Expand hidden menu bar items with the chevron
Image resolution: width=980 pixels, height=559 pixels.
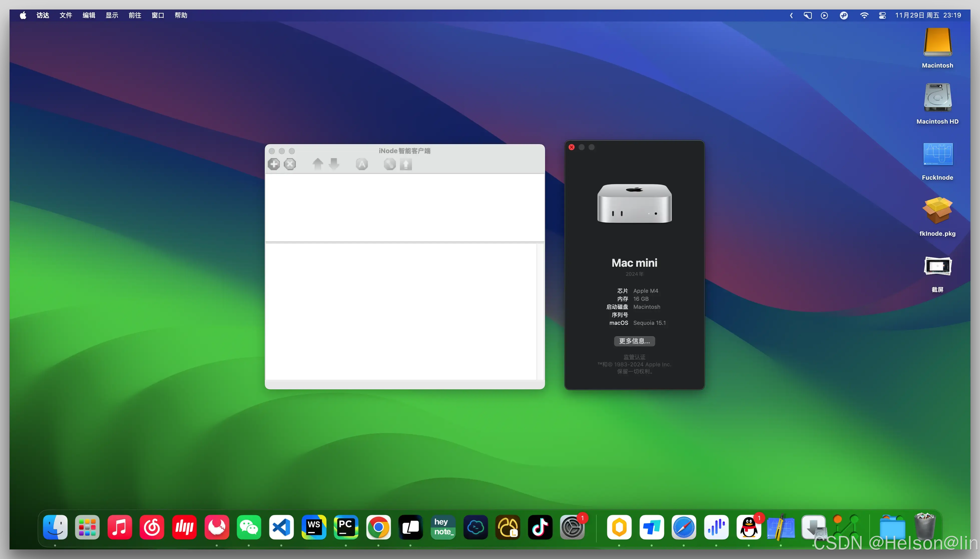click(791, 15)
